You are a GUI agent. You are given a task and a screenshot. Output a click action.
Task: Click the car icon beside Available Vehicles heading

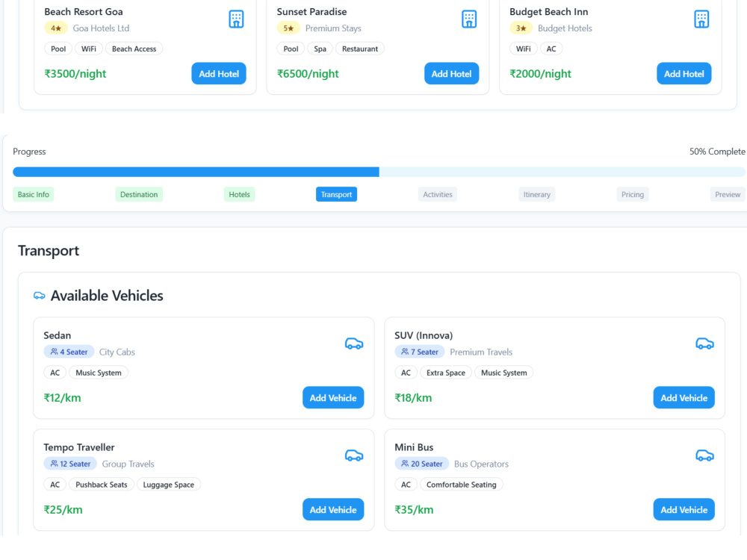(x=39, y=296)
